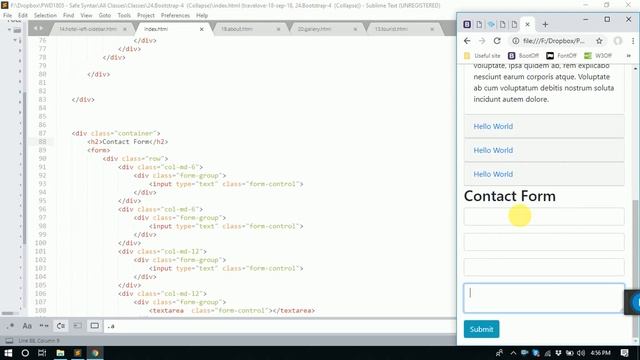Go back in Chrome browser
Viewport: 640px width, 360px height.
tap(467, 41)
